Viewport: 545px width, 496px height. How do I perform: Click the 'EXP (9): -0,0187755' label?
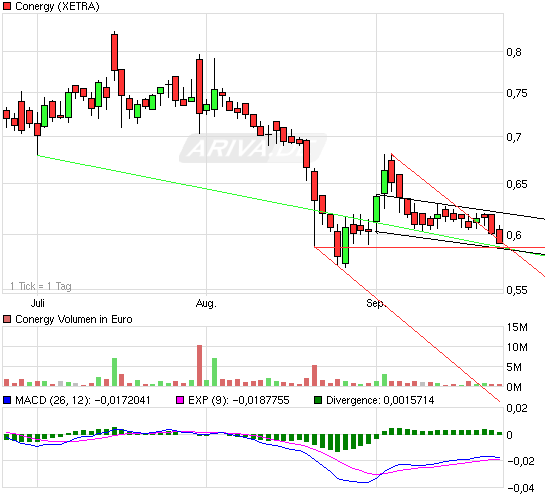pos(238,400)
